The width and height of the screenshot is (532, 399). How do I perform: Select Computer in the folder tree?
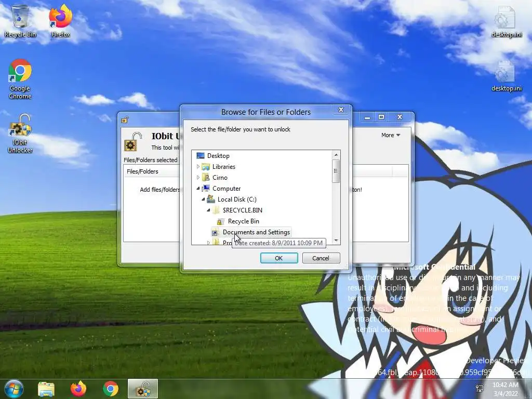227,188
